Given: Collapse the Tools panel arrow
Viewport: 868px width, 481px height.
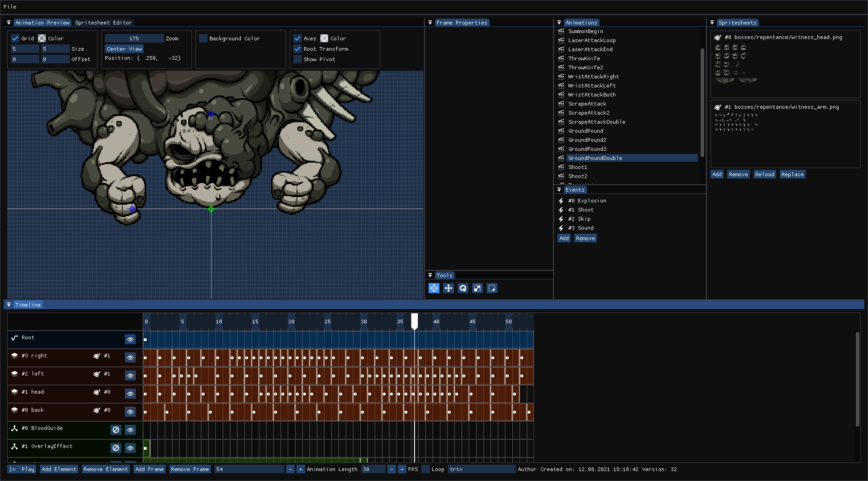Looking at the screenshot, I should pyautogui.click(x=430, y=275).
